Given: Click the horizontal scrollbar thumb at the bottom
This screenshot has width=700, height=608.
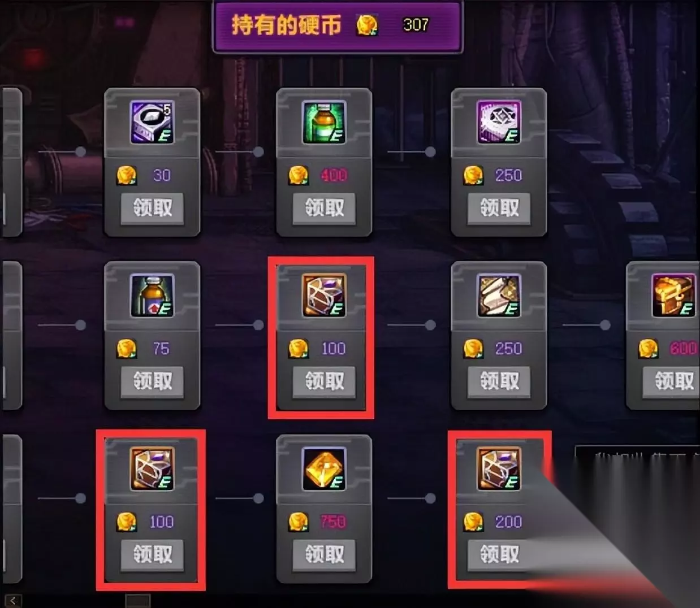Looking at the screenshot, I should coord(138,601).
